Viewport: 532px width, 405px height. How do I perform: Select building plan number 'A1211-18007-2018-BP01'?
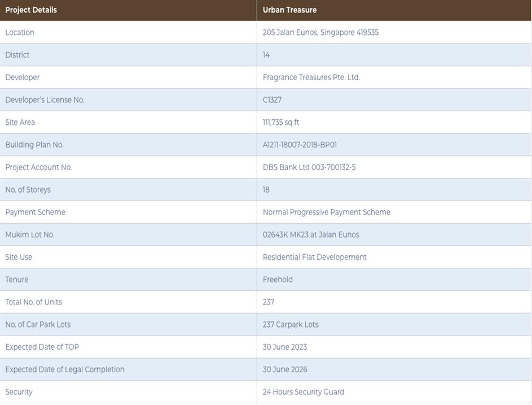pyautogui.click(x=300, y=145)
